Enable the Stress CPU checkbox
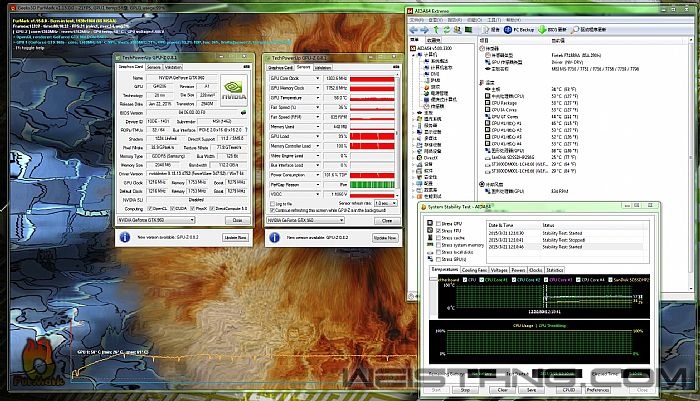The height and width of the screenshot is (401, 700). (x=437, y=223)
